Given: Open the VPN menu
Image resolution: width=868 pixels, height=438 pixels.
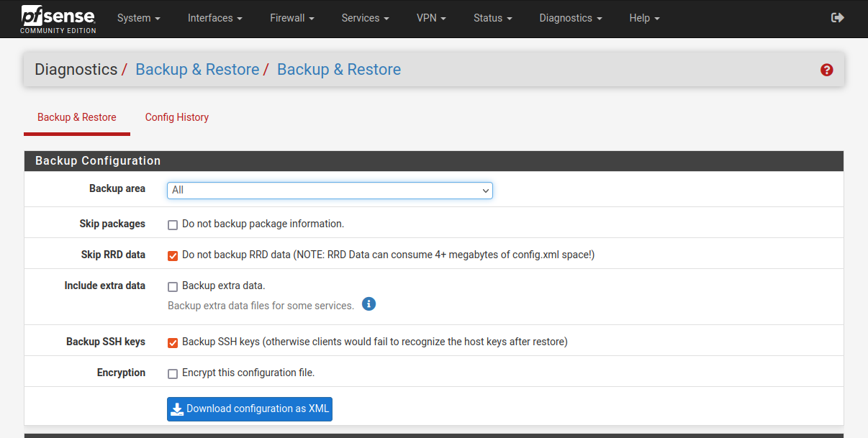Looking at the screenshot, I should (x=431, y=18).
